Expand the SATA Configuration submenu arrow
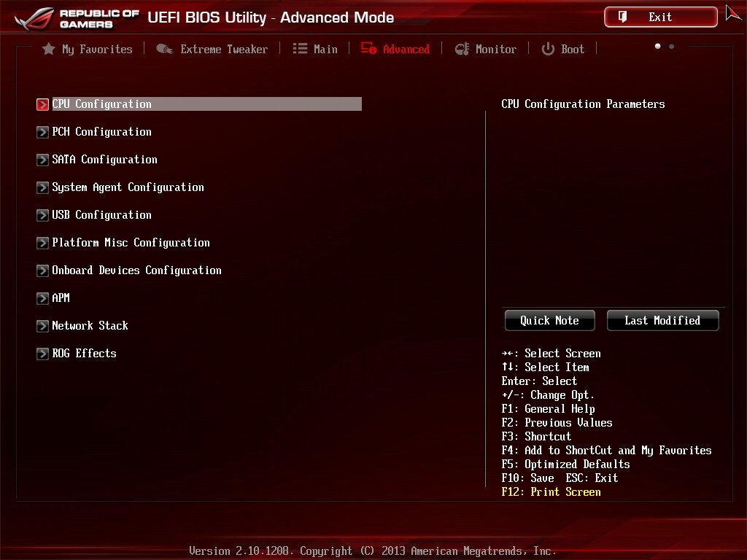The width and height of the screenshot is (747, 560). (x=42, y=160)
